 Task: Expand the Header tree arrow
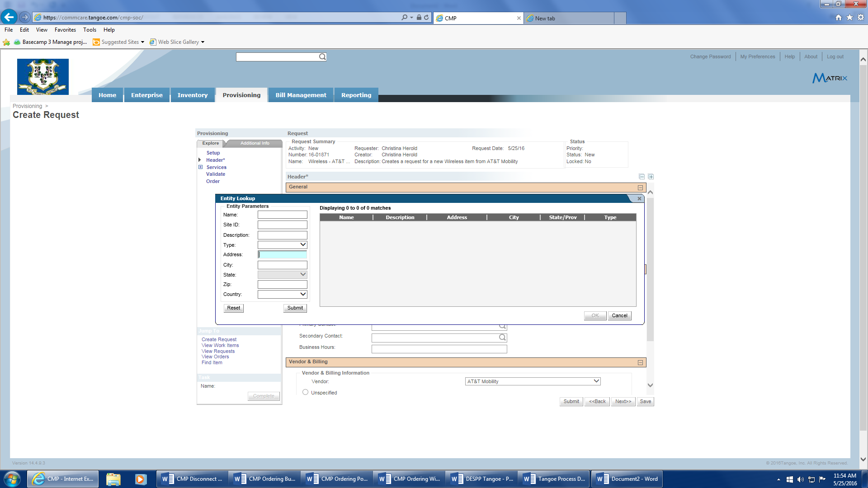click(200, 160)
